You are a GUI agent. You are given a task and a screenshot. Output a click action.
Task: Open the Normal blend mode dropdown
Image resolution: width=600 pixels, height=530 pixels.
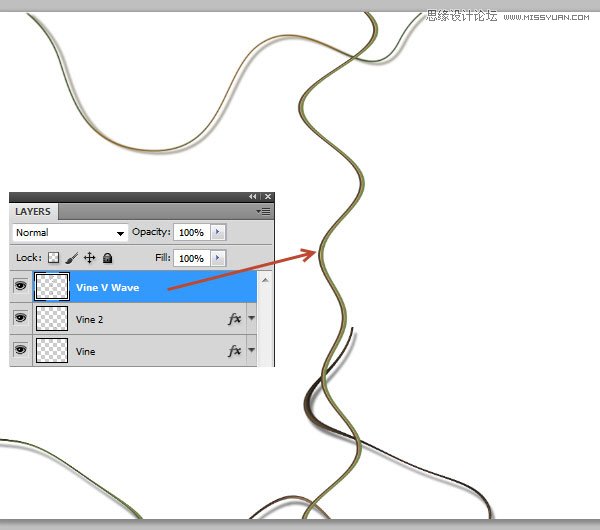pyautogui.click(x=70, y=233)
